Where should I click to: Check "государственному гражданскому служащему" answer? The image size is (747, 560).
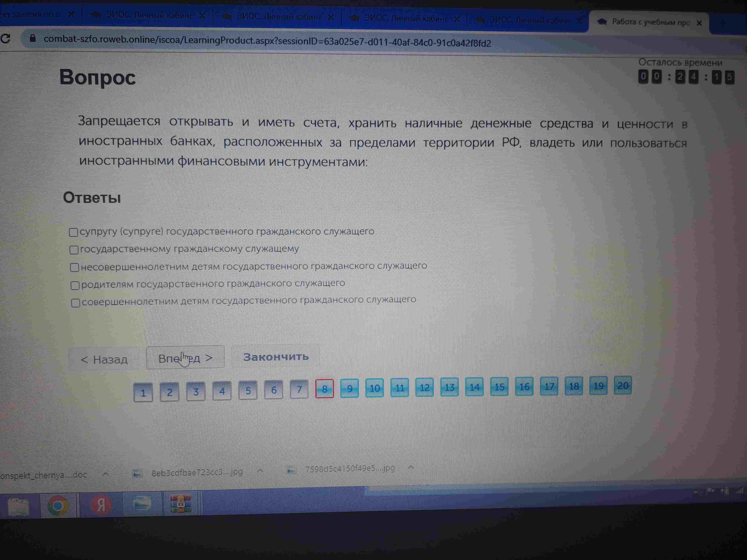tap(74, 250)
